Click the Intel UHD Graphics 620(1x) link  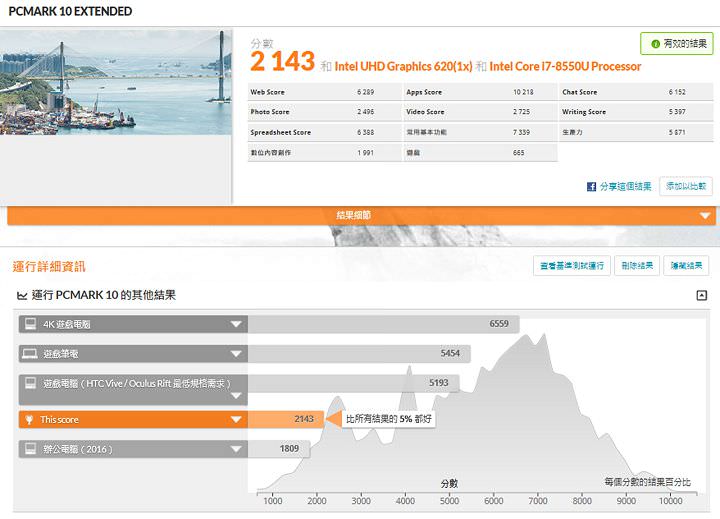tap(403, 67)
